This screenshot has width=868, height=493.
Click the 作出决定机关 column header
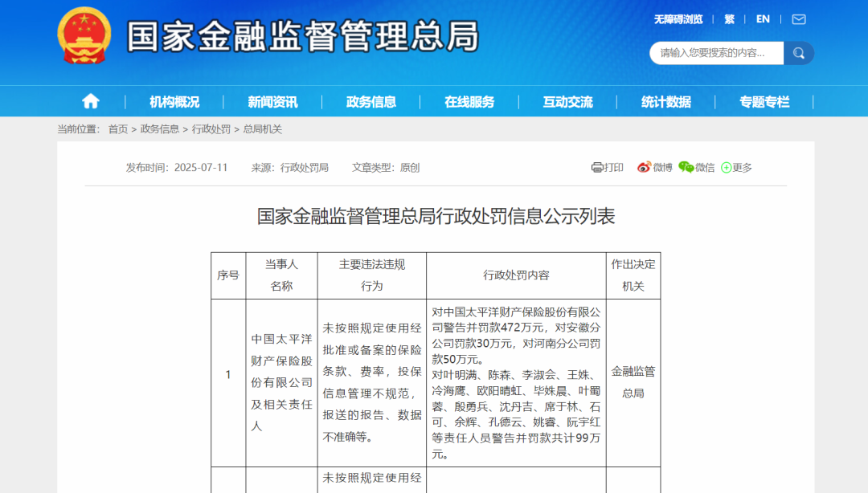(x=633, y=275)
